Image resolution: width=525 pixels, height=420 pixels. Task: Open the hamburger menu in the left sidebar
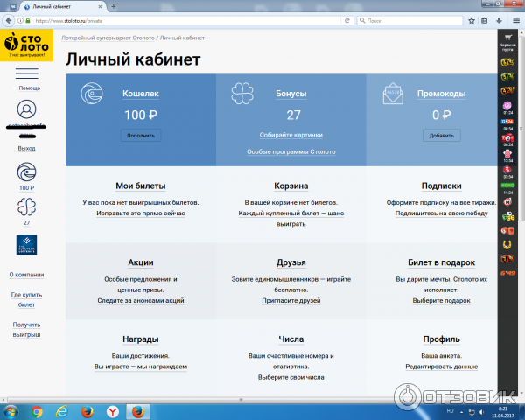(28, 73)
